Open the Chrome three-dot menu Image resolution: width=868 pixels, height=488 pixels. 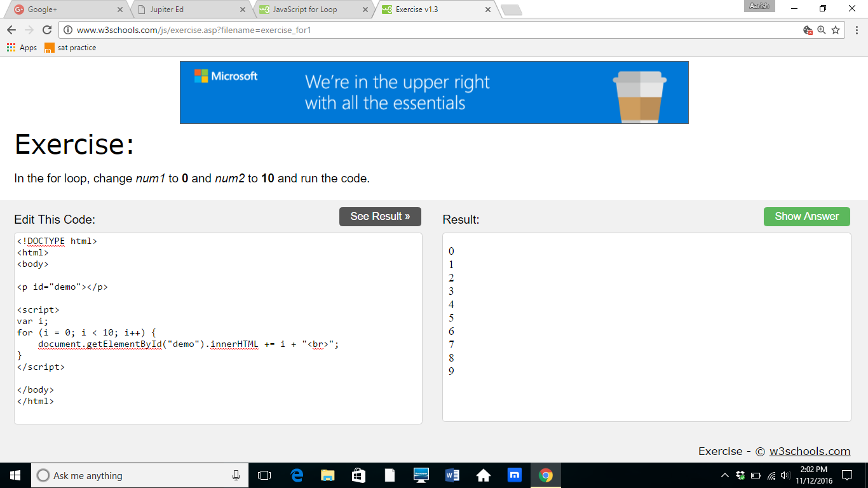click(x=857, y=30)
